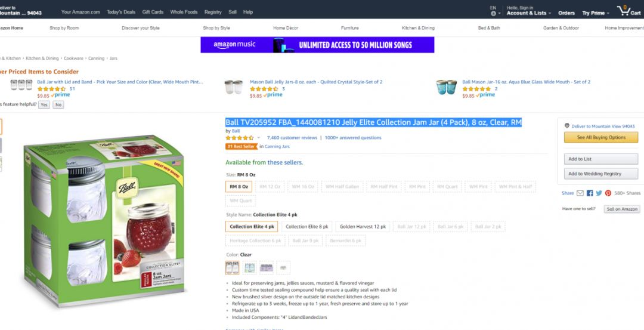Share the product via email envelope icon
This screenshot has height=330, width=644.
[x=580, y=193]
